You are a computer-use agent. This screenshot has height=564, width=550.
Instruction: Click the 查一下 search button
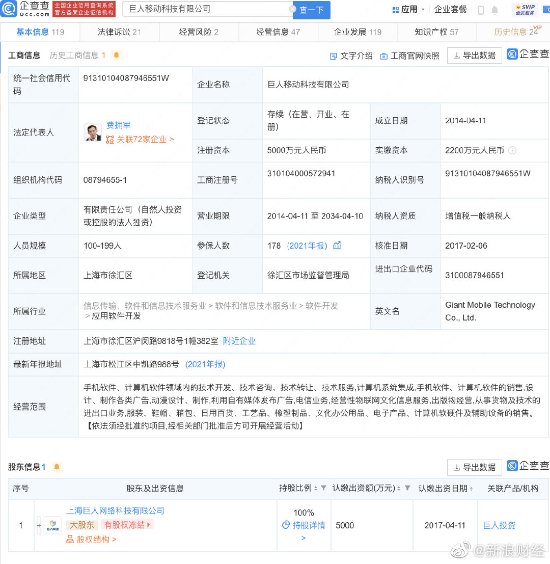(x=312, y=10)
